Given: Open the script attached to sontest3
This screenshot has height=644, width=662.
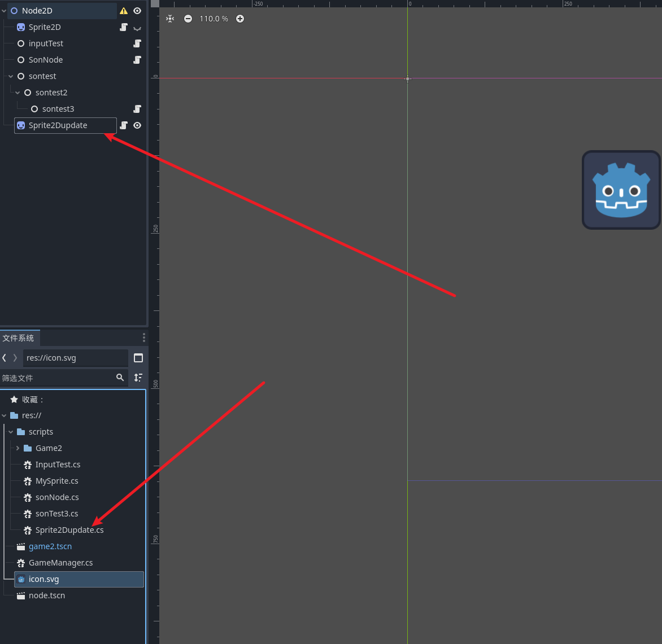Looking at the screenshot, I should (x=137, y=109).
